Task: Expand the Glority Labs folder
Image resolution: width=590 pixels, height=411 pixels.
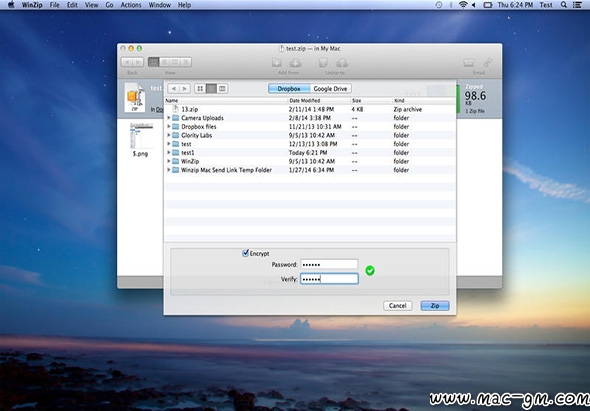Action: [x=169, y=135]
